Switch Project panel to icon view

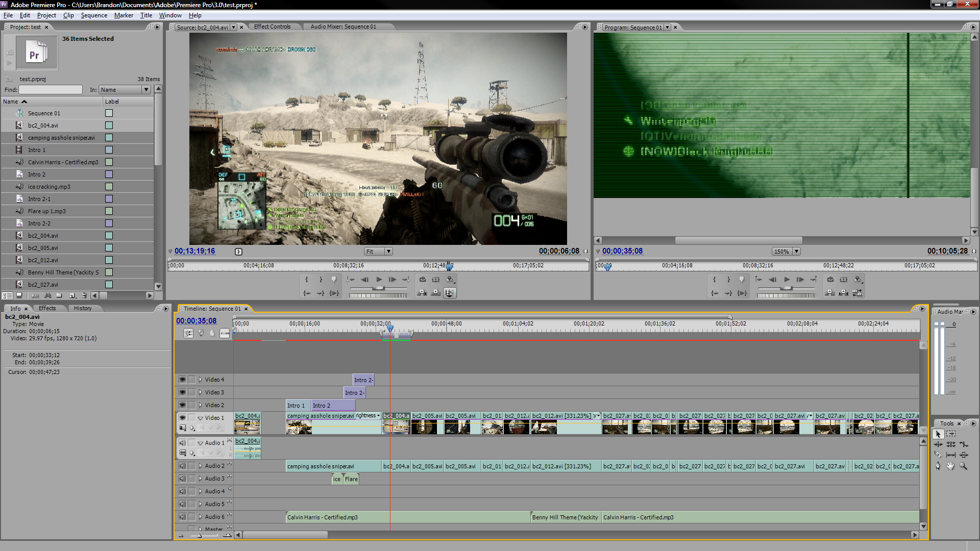click(19, 295)
